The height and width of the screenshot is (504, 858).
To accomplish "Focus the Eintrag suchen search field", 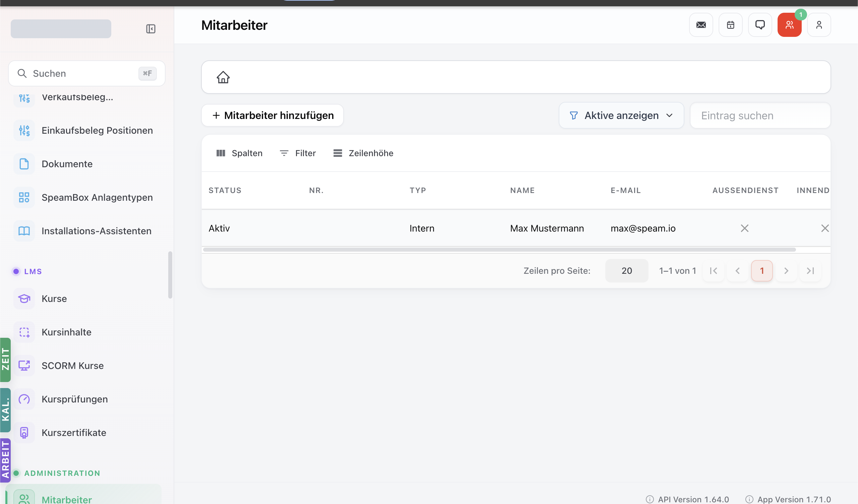I will (760, 115).
